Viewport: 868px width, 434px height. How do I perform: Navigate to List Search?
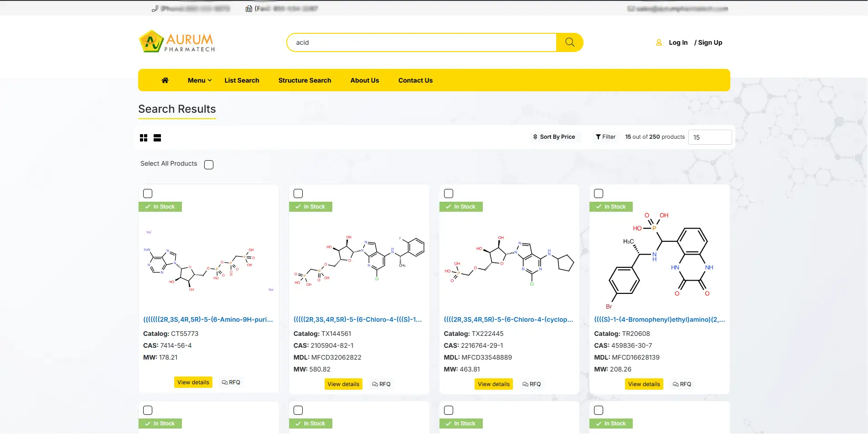point(242,80)
